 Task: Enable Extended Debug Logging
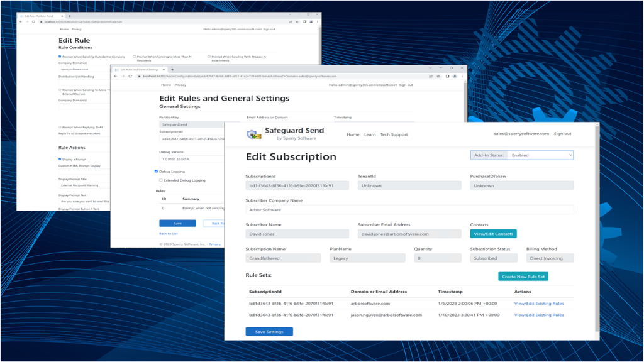(160, 180)
